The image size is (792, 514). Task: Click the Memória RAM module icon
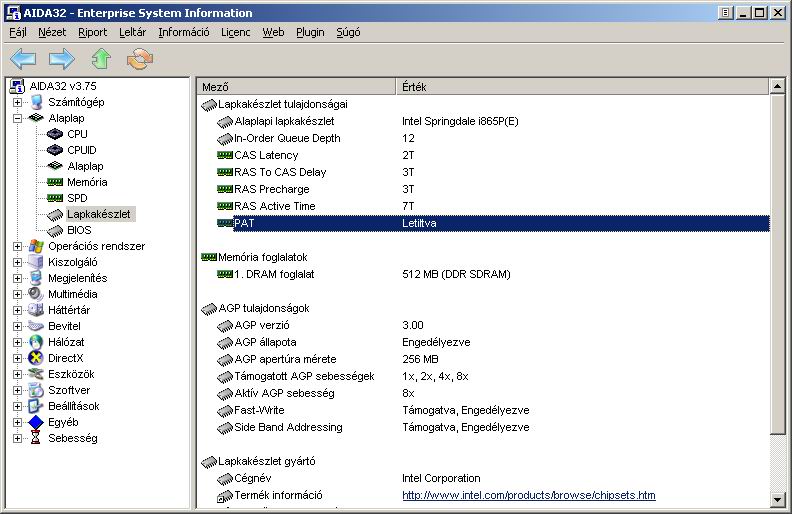[x=55, y=182]
